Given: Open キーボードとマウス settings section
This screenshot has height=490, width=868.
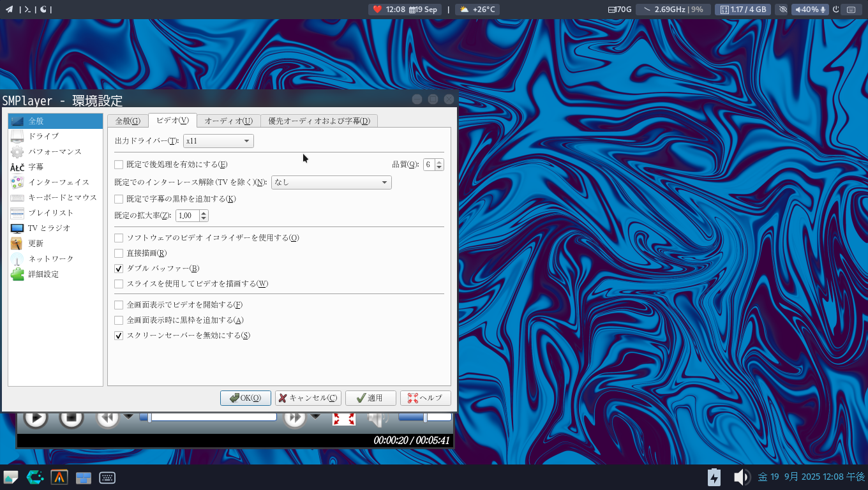Looking at the screenshot, I should click(x=56, y=197).
